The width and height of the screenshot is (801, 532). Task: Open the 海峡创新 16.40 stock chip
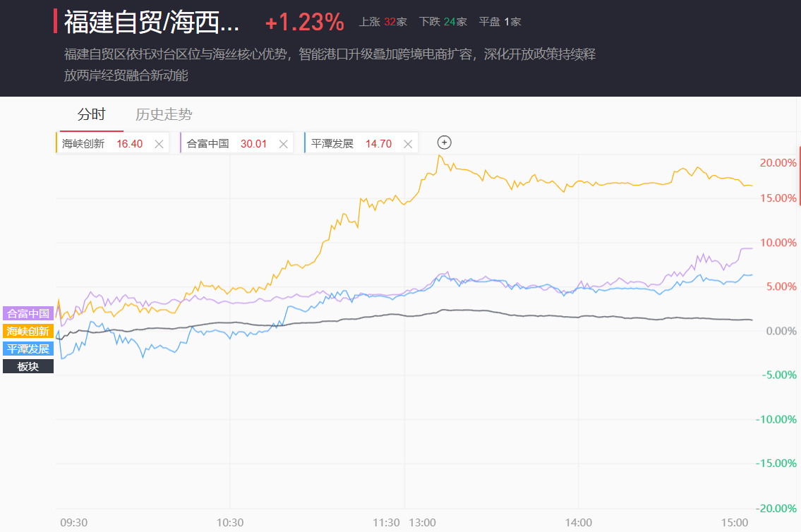pos(101,144)
